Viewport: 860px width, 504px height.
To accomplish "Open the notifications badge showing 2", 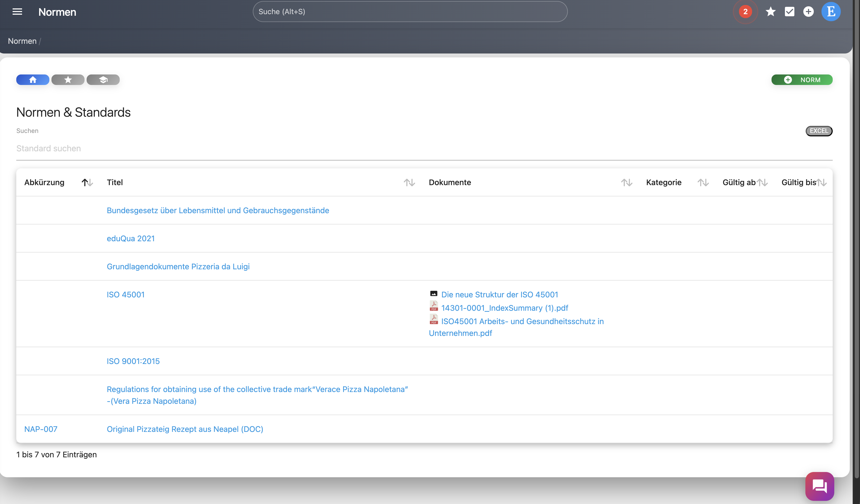I will [745, 12].
